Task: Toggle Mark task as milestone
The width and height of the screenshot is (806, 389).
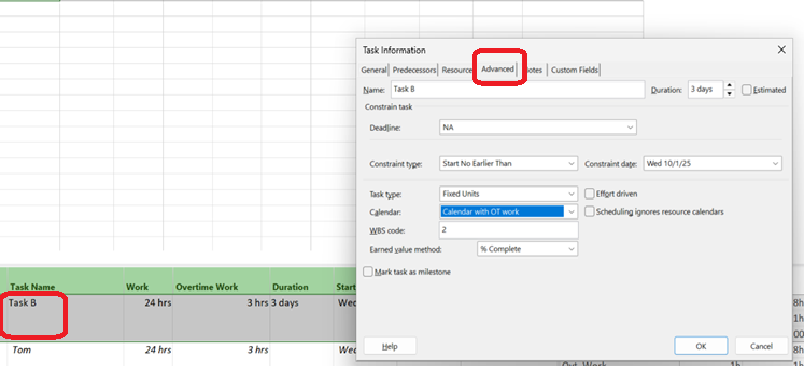Action: pyautogui.click(x=368, y=272)
